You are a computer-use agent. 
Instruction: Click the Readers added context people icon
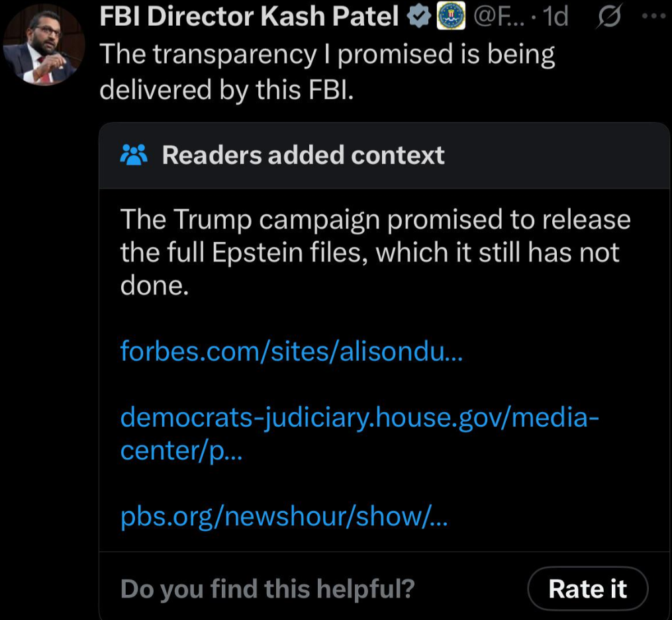(134, 155)
